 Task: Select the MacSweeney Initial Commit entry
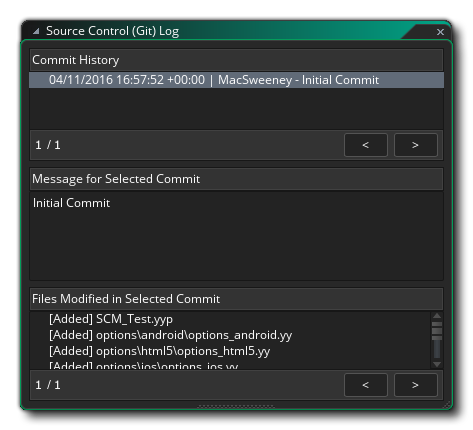pyautogui.click(x=236, y=80)
